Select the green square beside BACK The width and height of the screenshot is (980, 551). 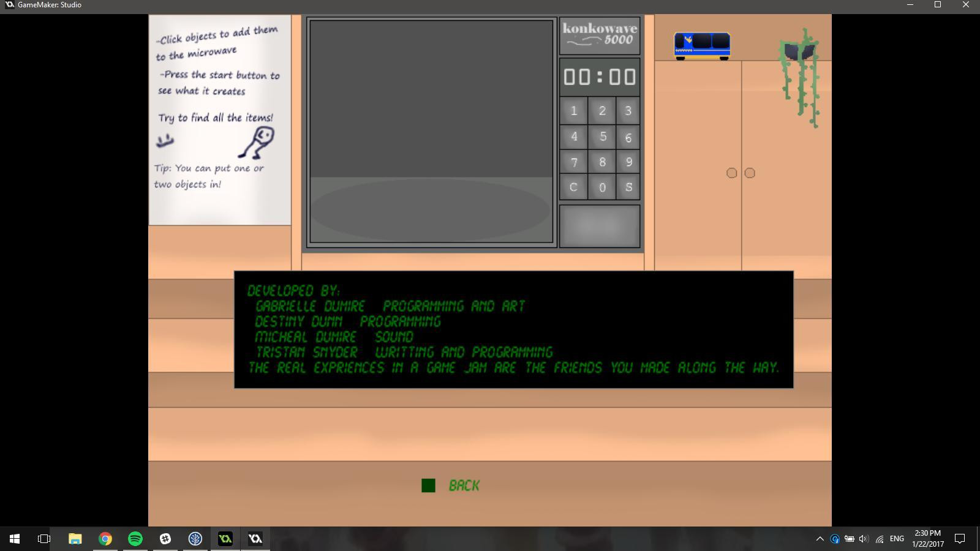point(428,485)
